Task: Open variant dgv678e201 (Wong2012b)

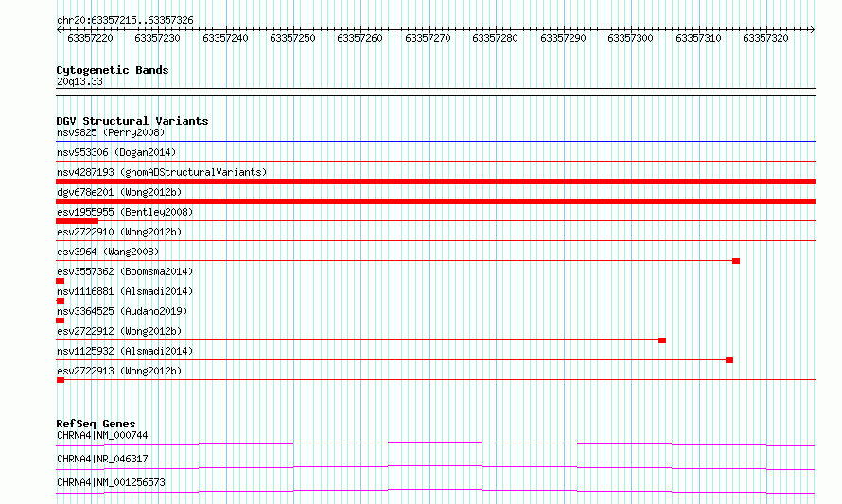Action: (x=119, y=192)
